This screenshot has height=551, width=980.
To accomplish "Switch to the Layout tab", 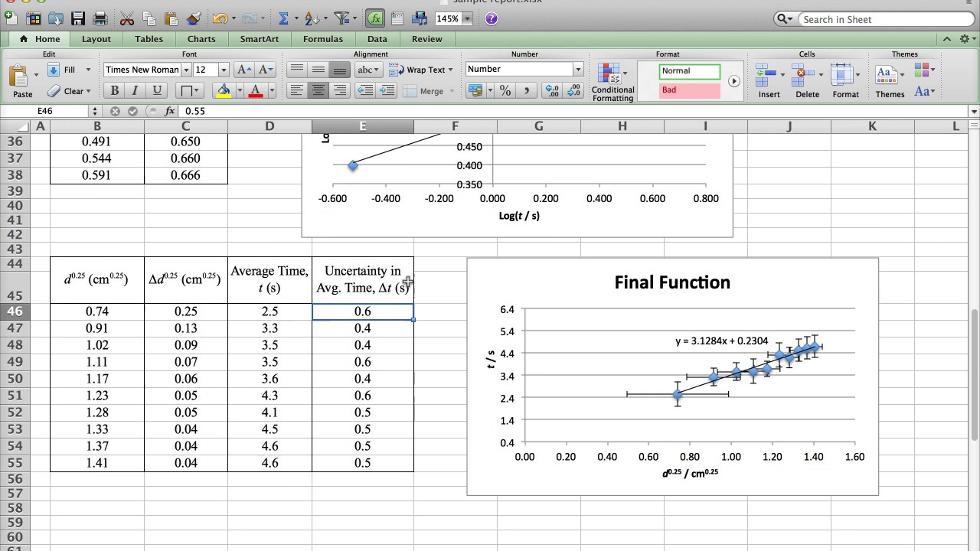I will click(96, 39).
